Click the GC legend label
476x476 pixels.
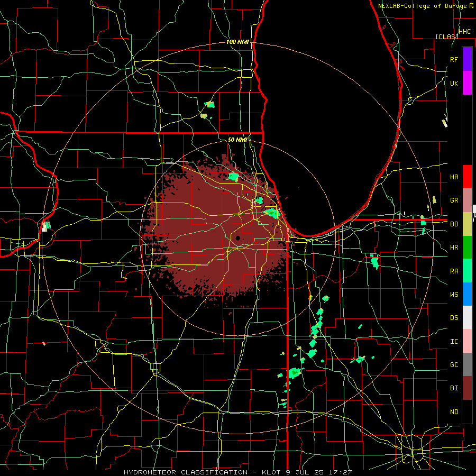point(454,364)
